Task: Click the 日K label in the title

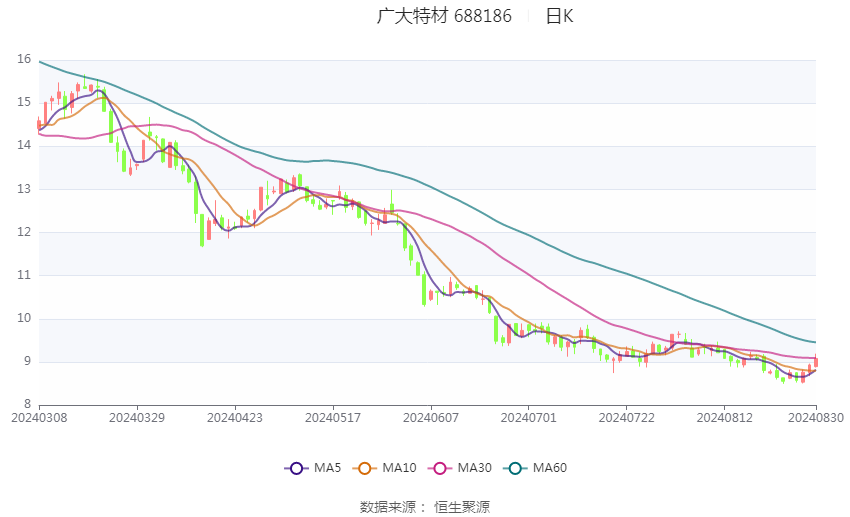Action: 559,16
